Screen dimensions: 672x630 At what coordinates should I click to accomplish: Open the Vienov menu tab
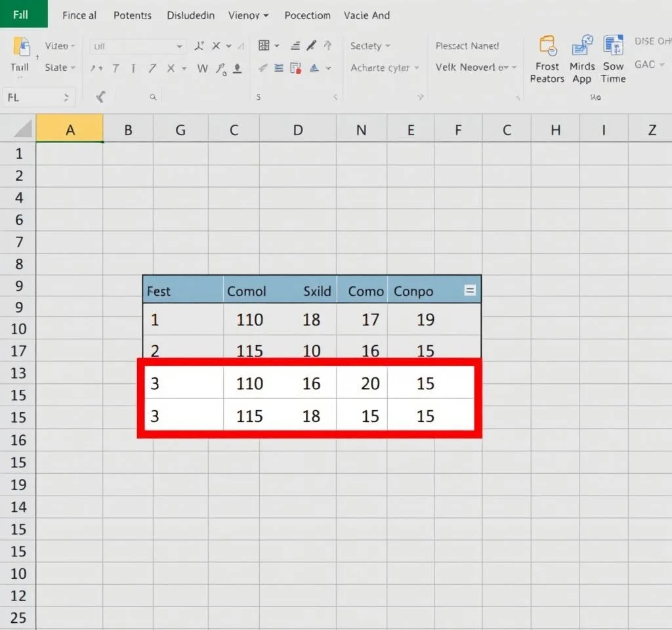pos(248,15)
